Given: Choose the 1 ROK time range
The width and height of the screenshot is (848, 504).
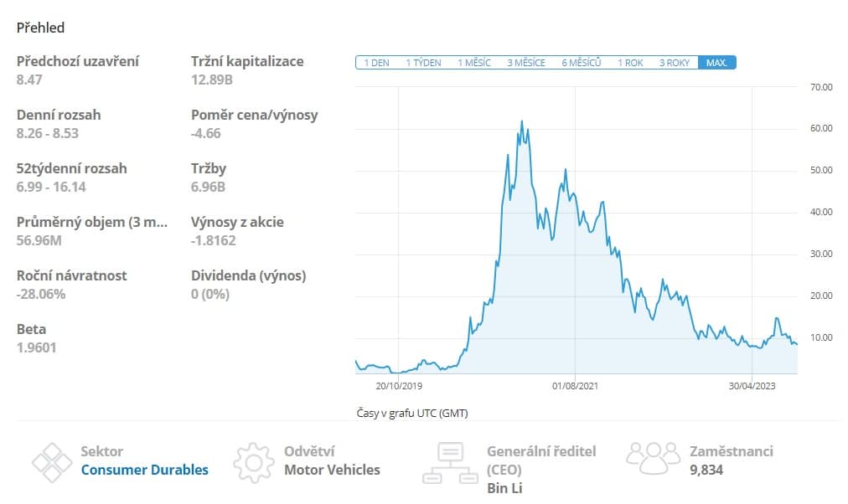Looking at the screenshot, I should point(630,62).
